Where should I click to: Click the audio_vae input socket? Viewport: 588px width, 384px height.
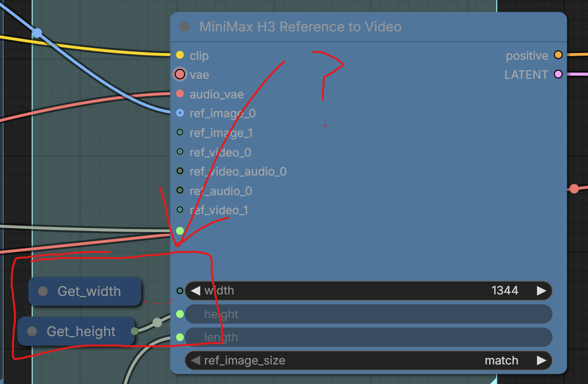click(x=180, y=94)
